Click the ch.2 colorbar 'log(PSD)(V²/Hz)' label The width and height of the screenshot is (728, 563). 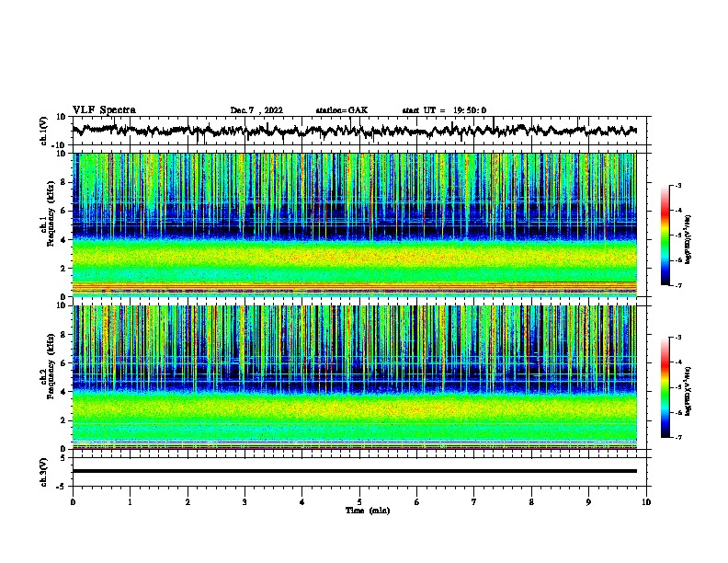688,391
